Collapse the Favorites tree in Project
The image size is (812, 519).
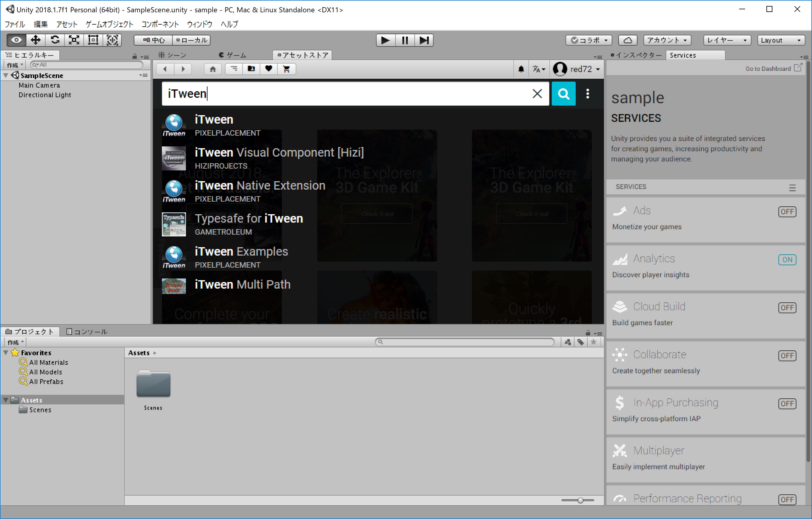coord(6,352)
